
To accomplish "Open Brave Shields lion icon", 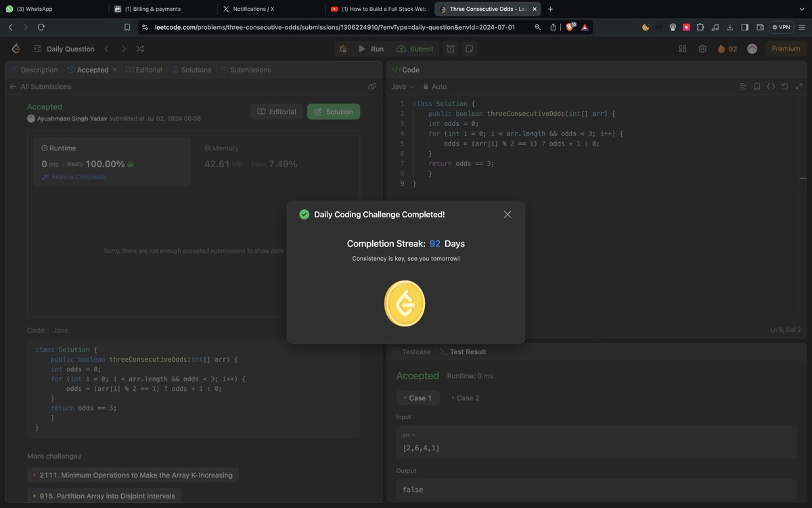I will click(570, 27).
